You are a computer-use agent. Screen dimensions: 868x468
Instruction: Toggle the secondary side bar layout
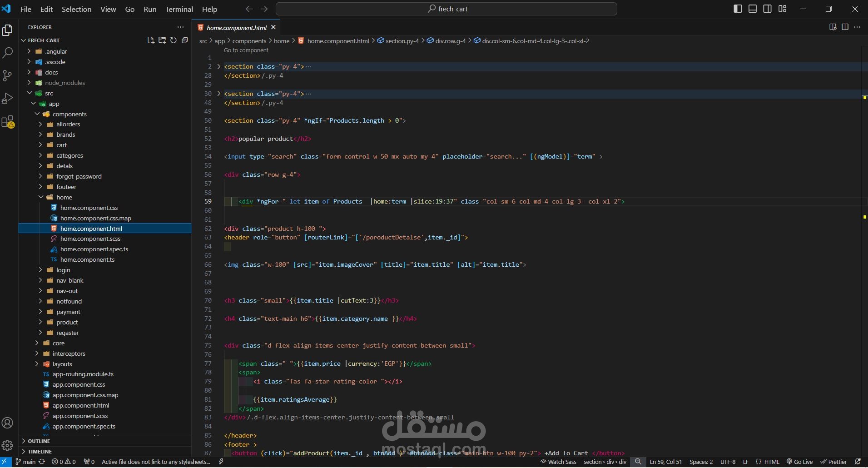[x=768, y=9]
